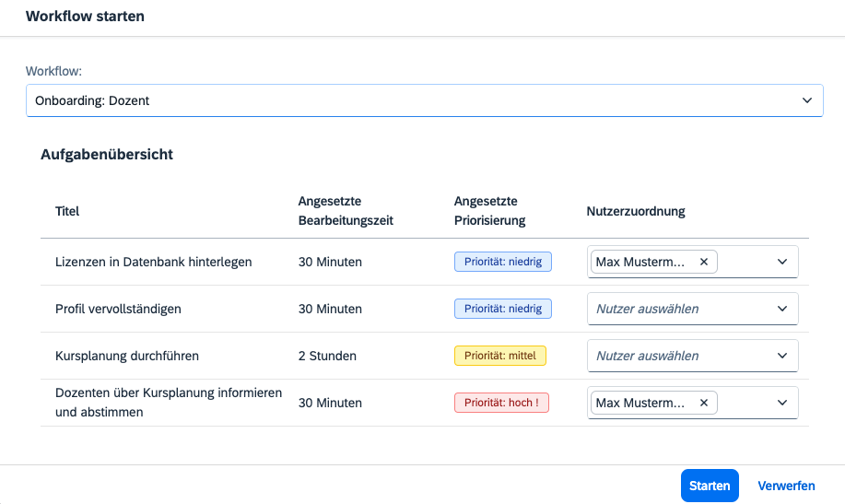The height and width of the screenshot is (504, 845).
Task: Remove Max Mustermann token in Dozenten informieren row
Action: click(703, 403)
